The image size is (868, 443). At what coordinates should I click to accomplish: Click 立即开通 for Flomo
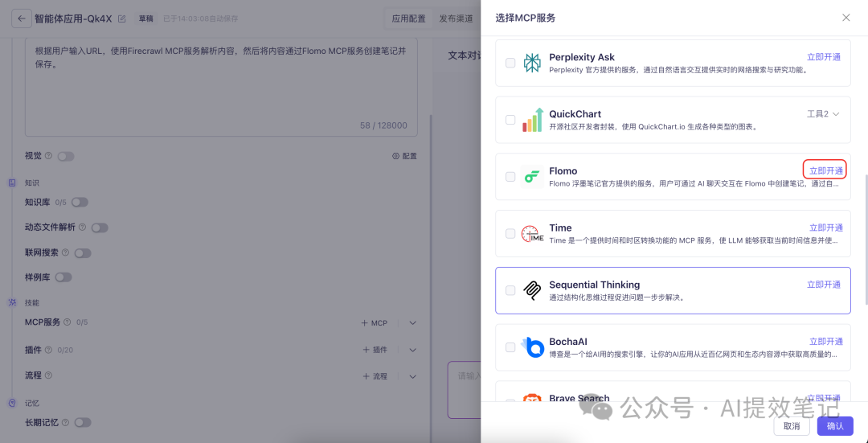click(x=826, y=170)
